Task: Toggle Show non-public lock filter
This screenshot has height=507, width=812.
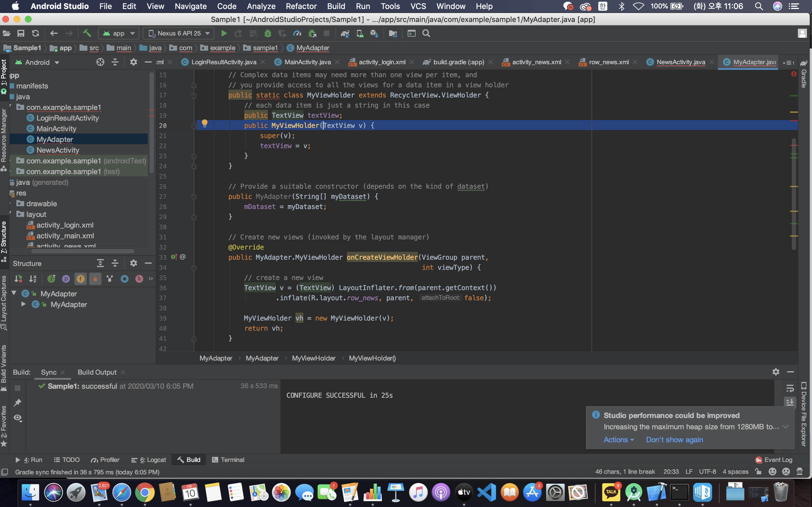Action: tap(95, 279)
